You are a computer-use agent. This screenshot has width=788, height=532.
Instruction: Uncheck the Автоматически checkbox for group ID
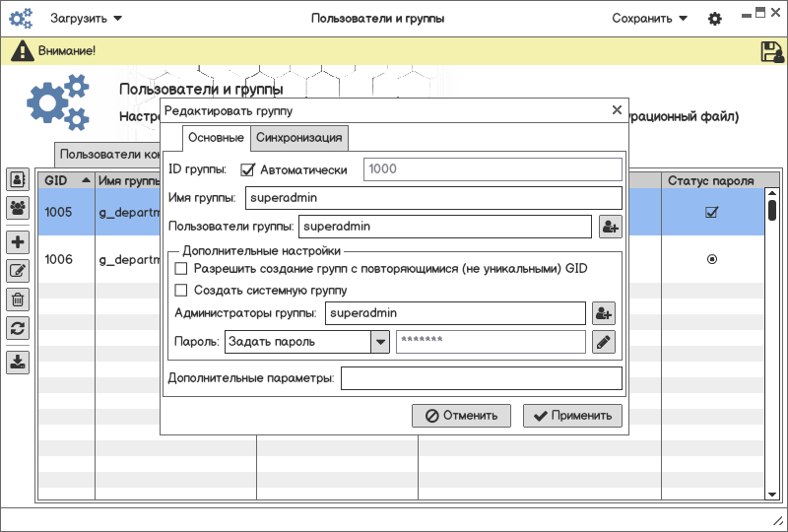248,169
